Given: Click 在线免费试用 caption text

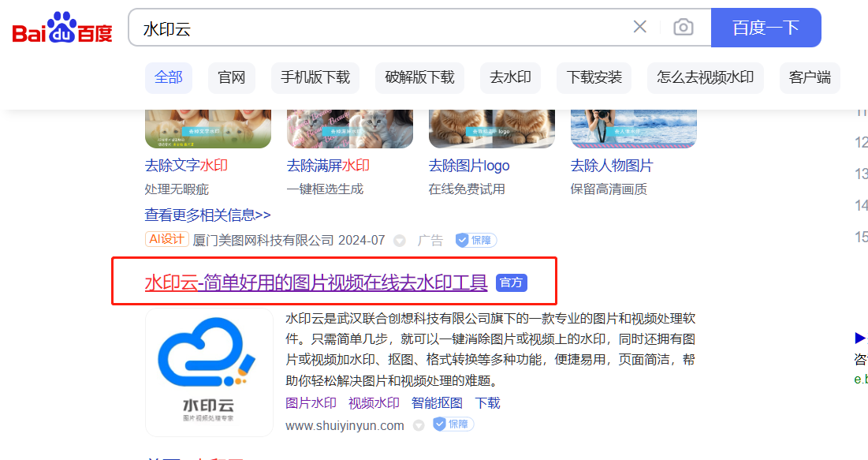Looking at the screenshot, I should tap(467, 189).
